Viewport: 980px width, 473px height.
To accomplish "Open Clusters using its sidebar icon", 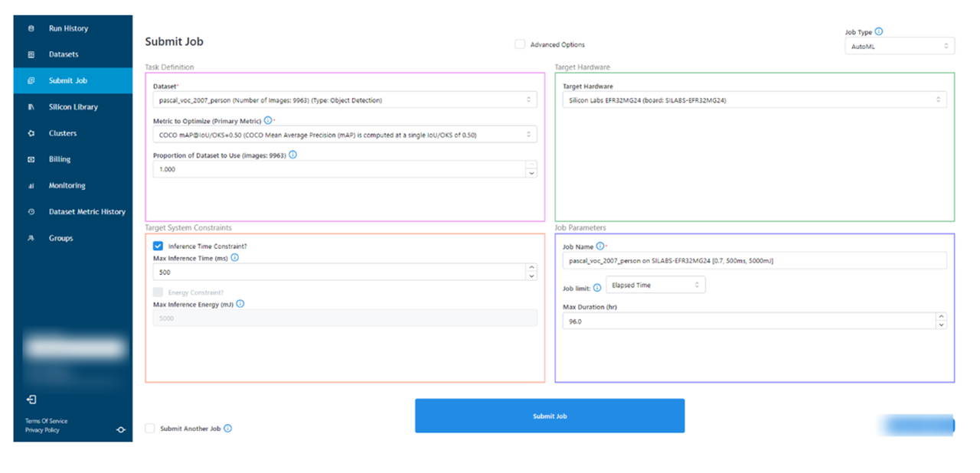I will [29, 132].
